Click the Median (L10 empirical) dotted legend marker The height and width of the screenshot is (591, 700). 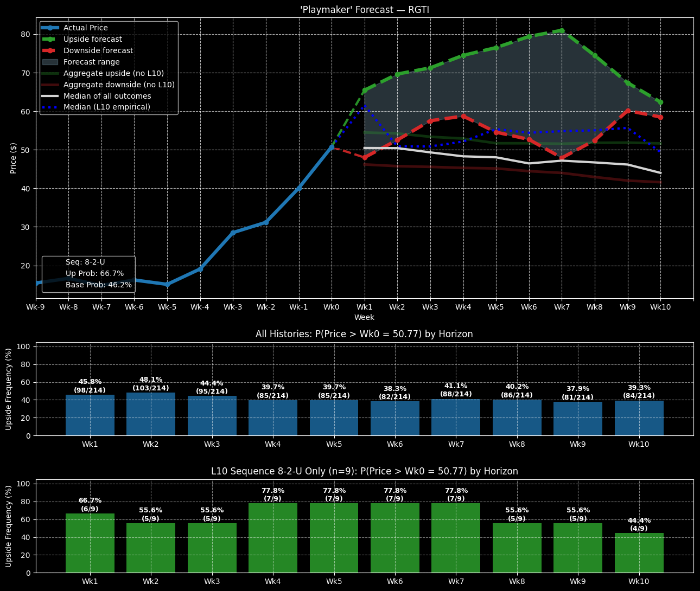click(x=50, y=107)
